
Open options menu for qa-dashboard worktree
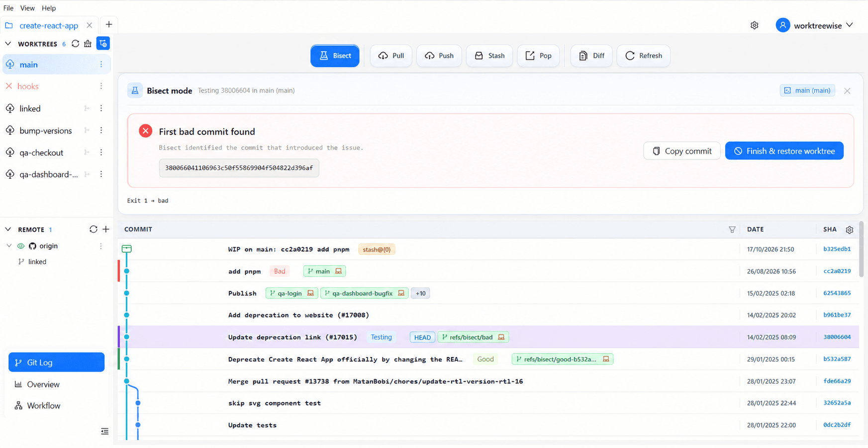pyautogui.click(x=101, y=175)
